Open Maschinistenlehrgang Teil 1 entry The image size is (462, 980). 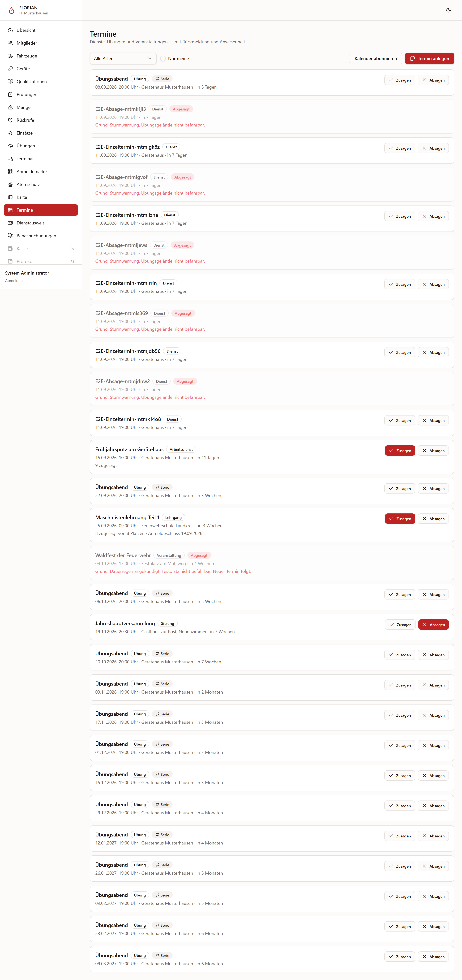127,517
